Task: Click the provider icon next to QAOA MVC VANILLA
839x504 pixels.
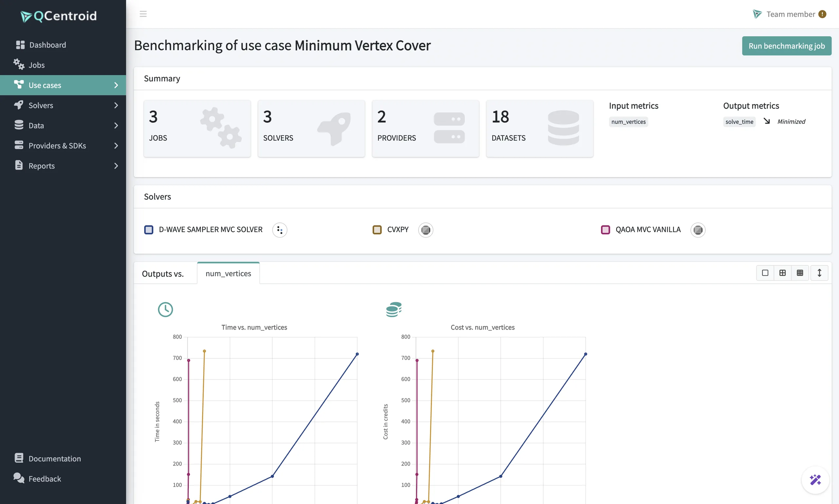Action: point(698,230)
